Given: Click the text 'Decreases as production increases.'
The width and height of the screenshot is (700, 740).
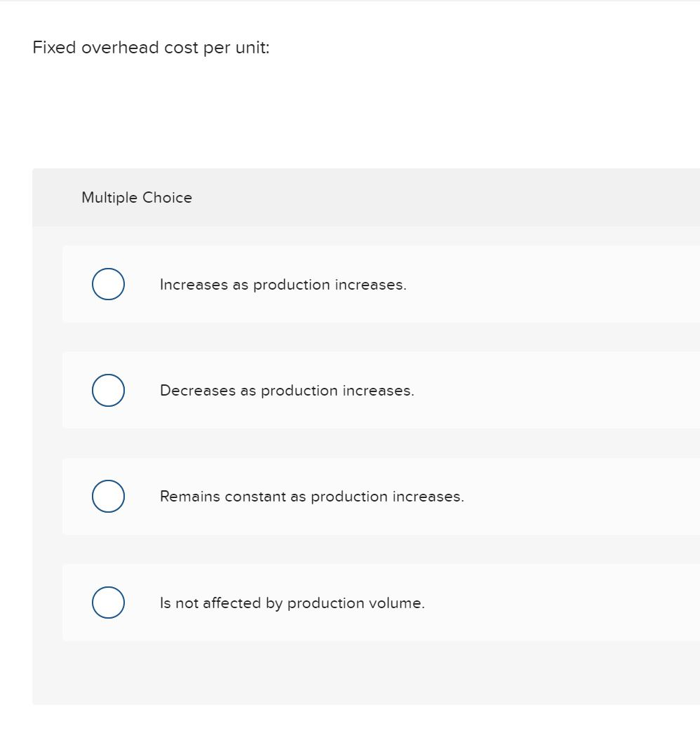Looking at the screenshot, I should 287,390.
